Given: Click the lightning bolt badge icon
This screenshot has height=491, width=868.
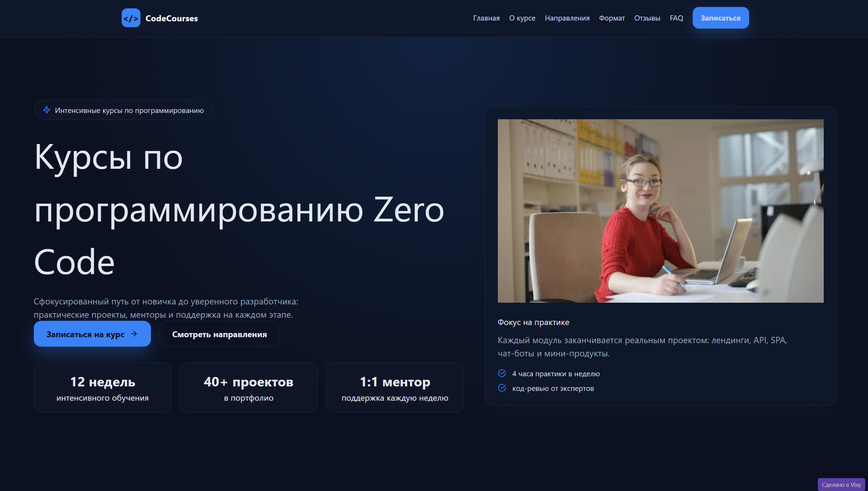Looking at the screenshot, I should [x=46, y=110].
